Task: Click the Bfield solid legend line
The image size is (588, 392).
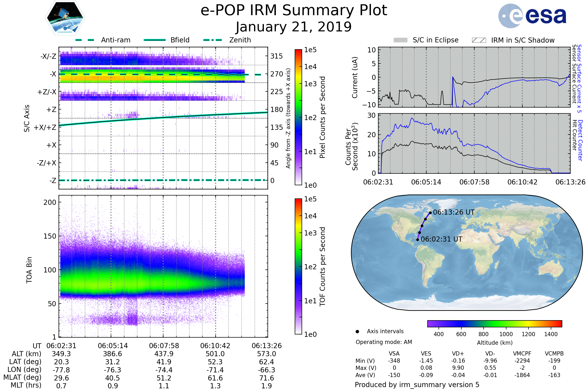Action: pyautogui.click(x=155, y=40)
